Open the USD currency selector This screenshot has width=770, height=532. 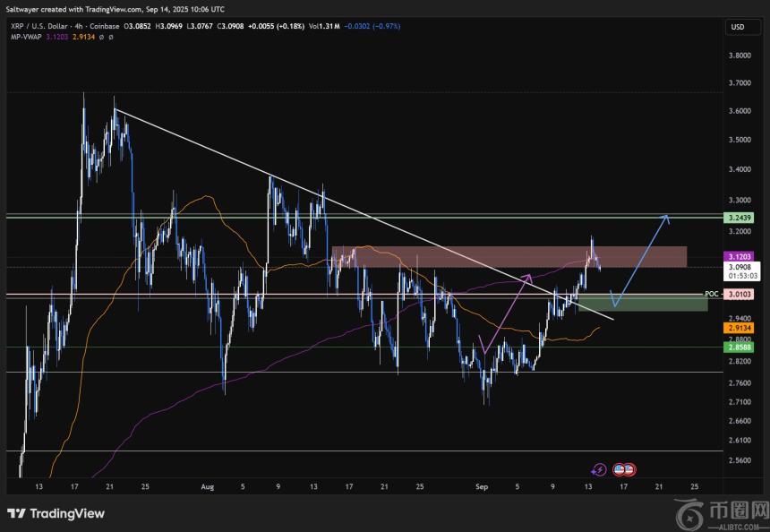point(738,27)
